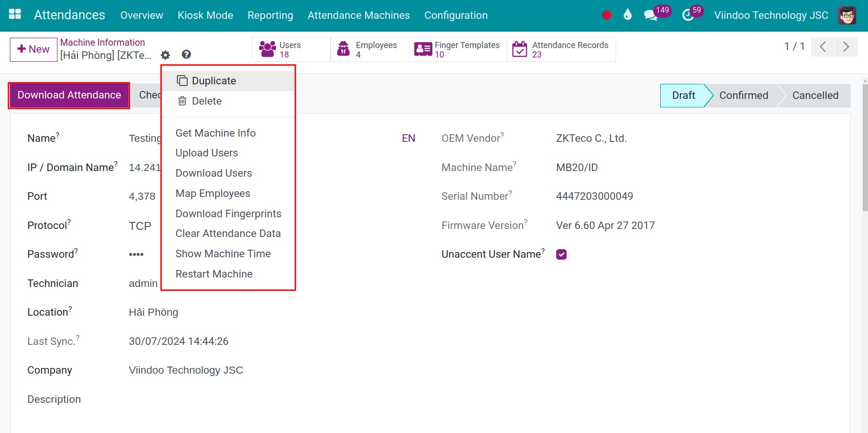868x433 pixels.
Task: Toggle the gear actions menu icon
Action: click(165, 55)
